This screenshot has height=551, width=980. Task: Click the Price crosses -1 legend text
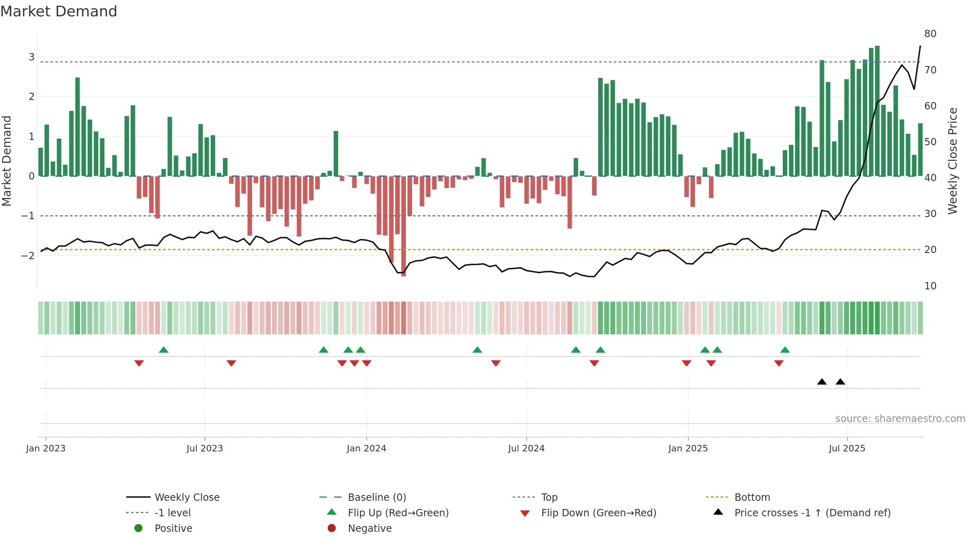[813, 513]
